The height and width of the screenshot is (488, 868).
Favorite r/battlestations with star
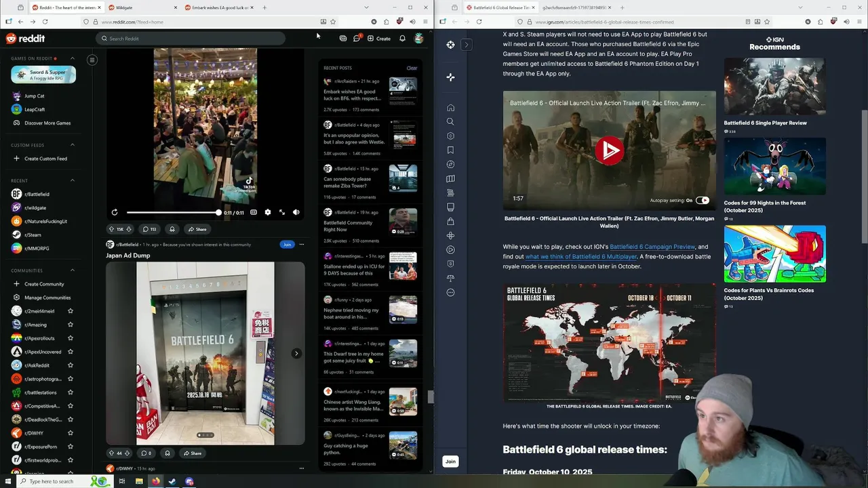pos(71,392)
